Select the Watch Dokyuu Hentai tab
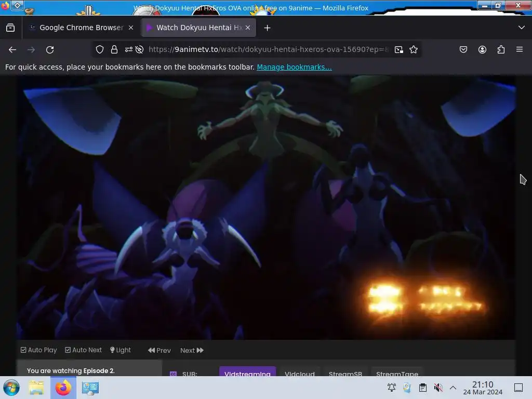The image size is (532, 399). [x=198, y=28]
